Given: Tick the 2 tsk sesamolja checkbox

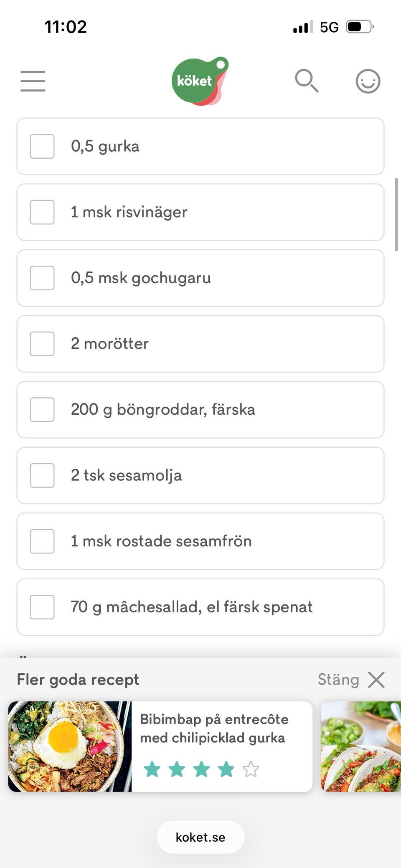Looking at the screenshot, I should coord(42,475).
